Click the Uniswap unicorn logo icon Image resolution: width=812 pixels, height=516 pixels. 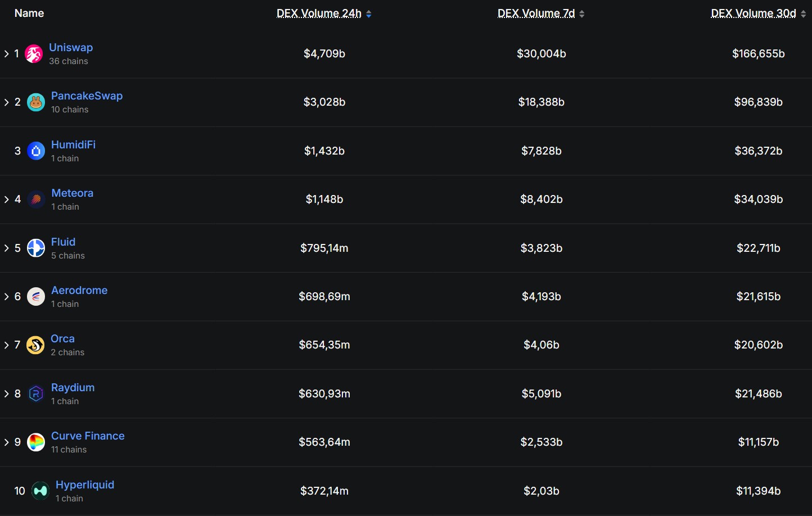(x=35, y=53)
